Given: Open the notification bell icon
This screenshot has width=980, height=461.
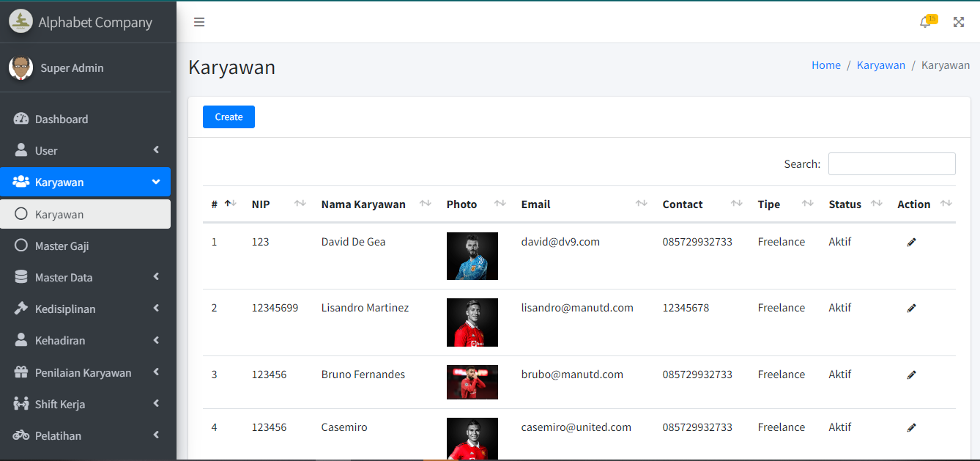Looking at the screenshot, I should point(925,22).
